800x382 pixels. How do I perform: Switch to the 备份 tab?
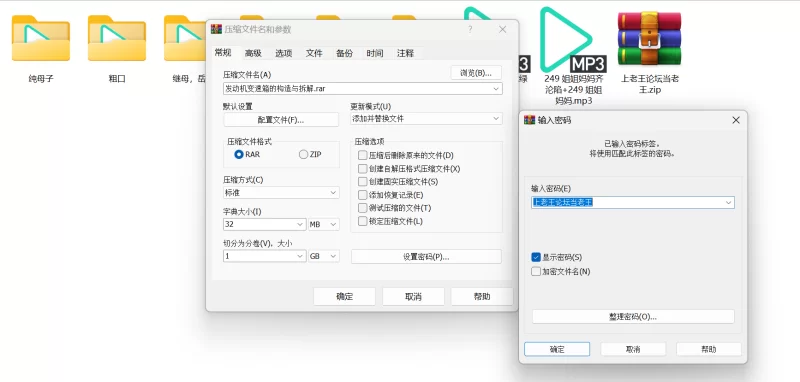(344, 53)
